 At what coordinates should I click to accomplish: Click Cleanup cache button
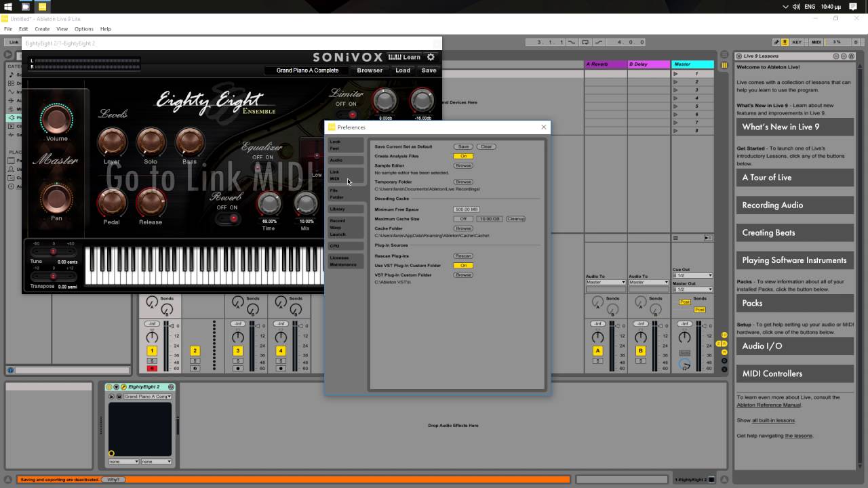pyautogui.click(x=515, y=219)
